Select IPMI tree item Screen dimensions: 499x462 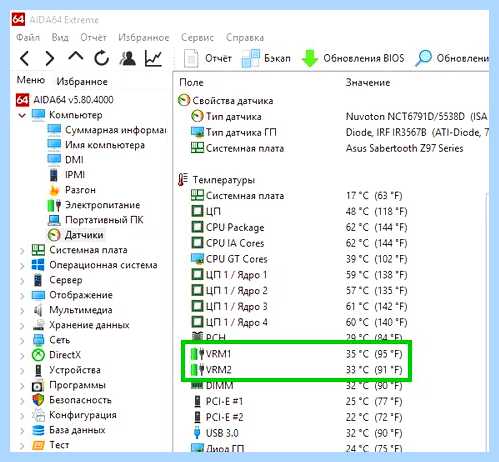tap(67, 175)
